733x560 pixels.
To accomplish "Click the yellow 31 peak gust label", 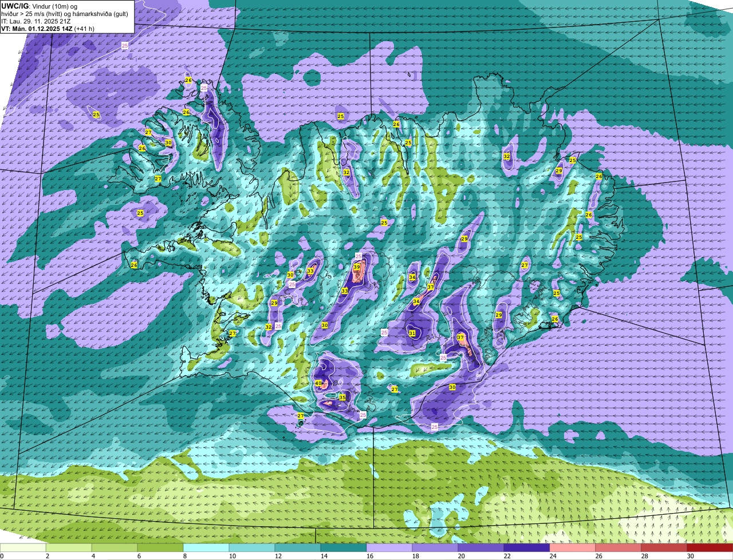I will coord(412,333).
